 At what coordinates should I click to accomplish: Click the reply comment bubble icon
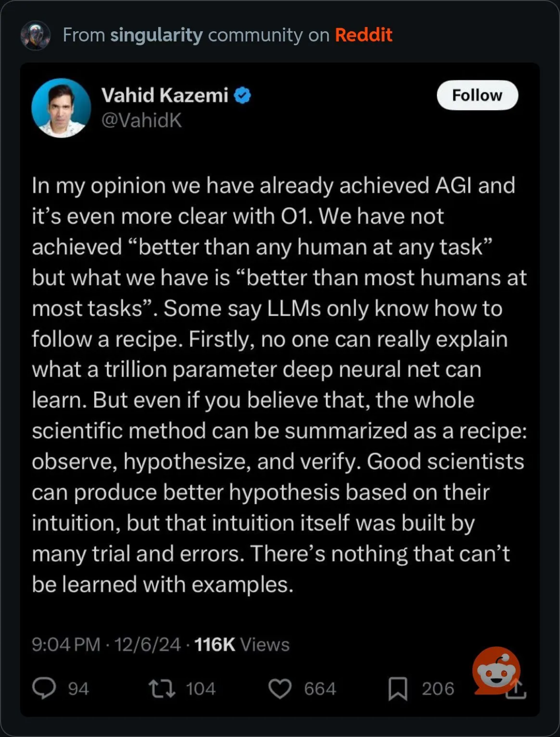click(44, 688)
